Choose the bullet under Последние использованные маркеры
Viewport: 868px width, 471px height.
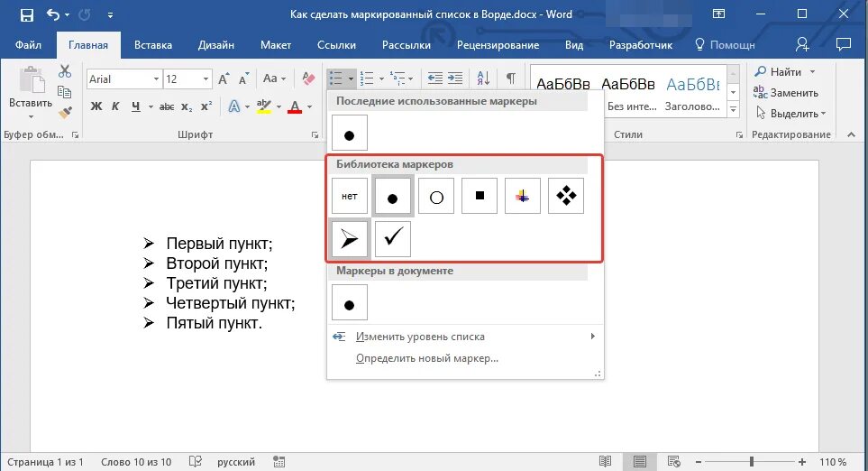[350, 133]
